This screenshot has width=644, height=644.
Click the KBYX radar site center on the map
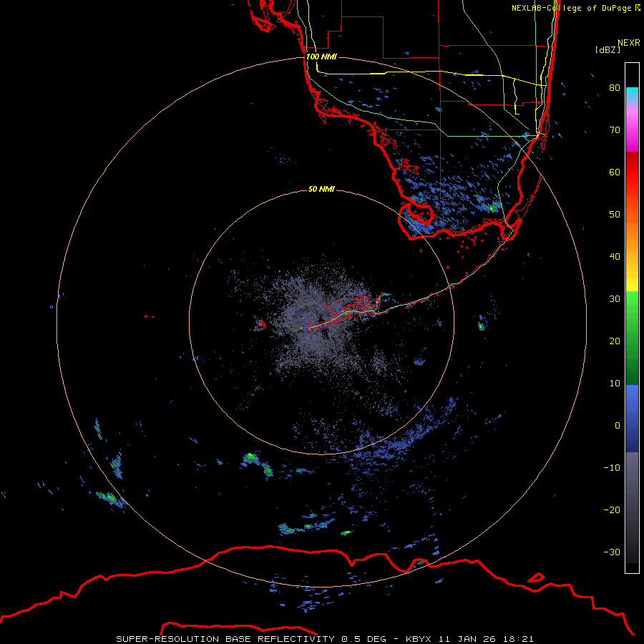(321, 323)
